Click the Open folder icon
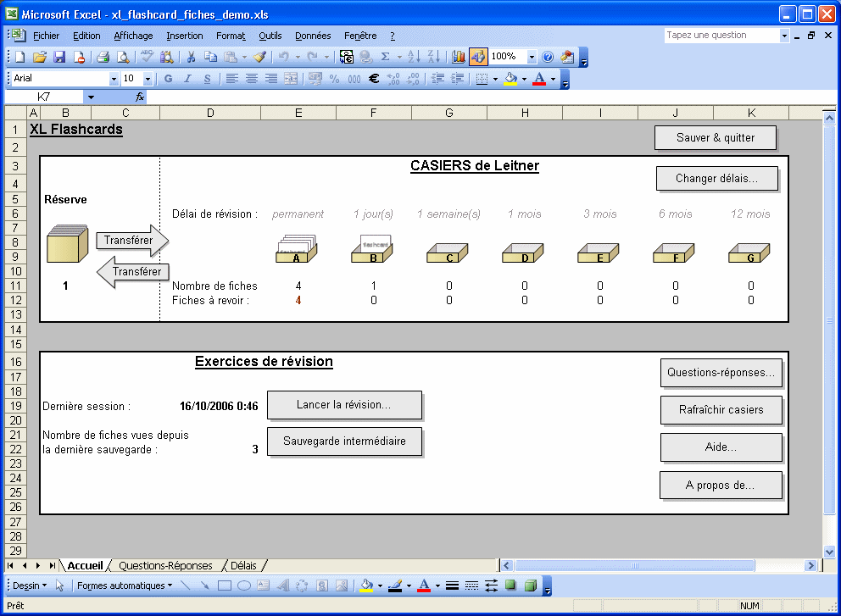841x616 pixels. pyautogui.click(x=40, y=57)
